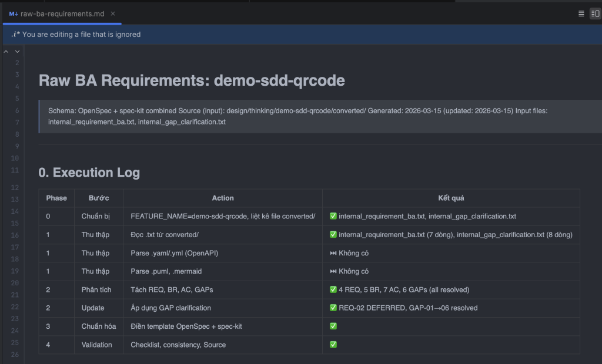Click the 'Action' table column header
The height and width of the screenshot is (364, 602).
point(223,198)
